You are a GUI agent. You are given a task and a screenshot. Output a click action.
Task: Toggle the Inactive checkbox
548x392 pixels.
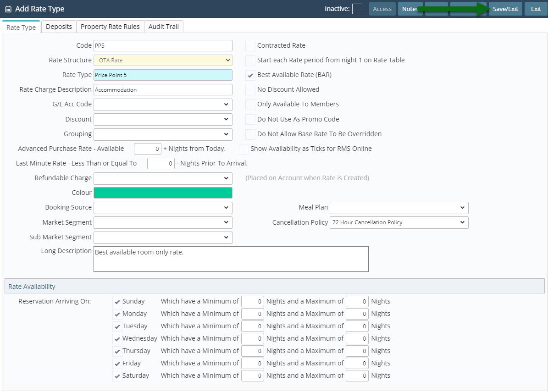pos(357,9)
